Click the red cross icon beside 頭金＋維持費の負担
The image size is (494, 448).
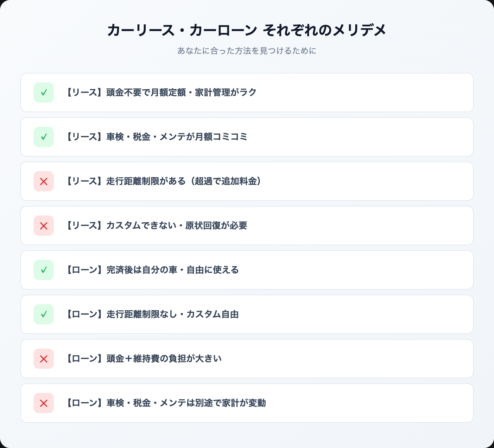pyautogui.click(x=44, y=359)
